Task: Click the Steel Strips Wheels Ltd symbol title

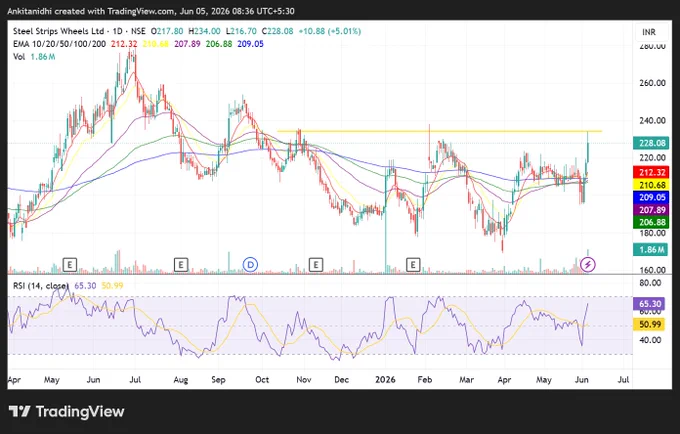Action: 59,31
